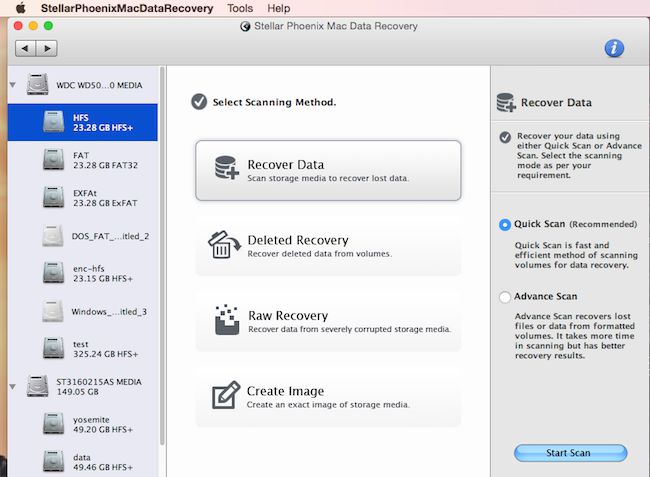Go back with the left arrow button
This screenshot has height=477, width=650.
(x=26, y=48)
